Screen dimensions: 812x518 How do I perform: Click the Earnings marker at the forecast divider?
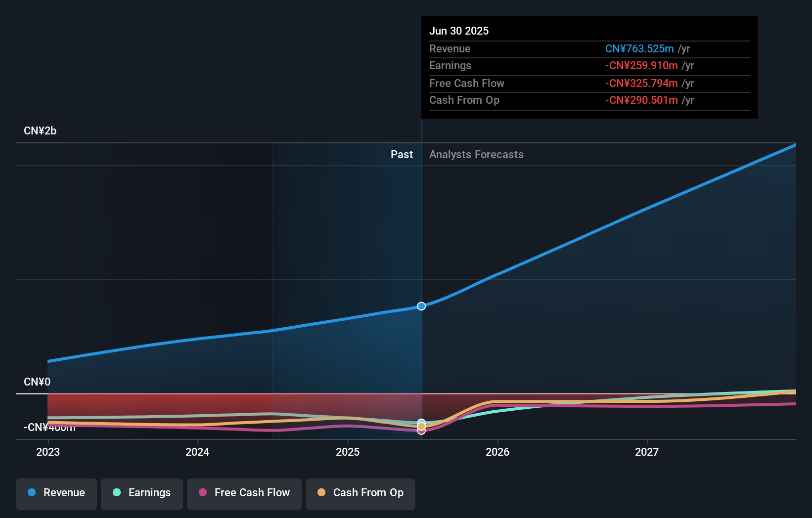click(x=421, y=420)
